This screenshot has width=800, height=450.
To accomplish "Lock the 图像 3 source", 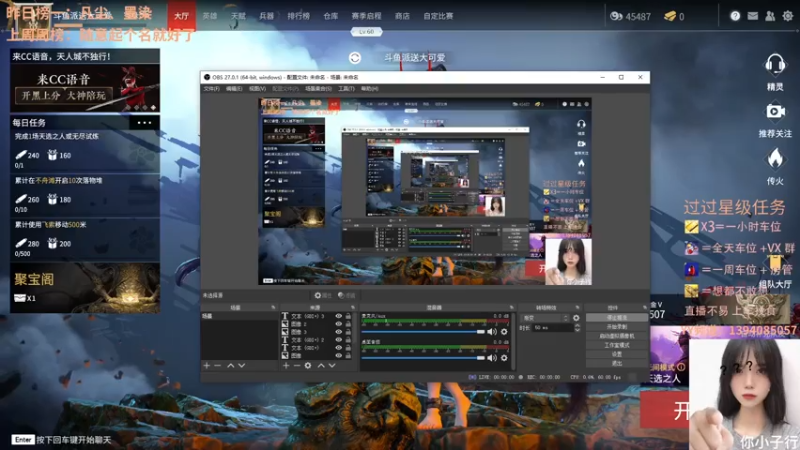I will pyautogui.click(x=348, y=332).
